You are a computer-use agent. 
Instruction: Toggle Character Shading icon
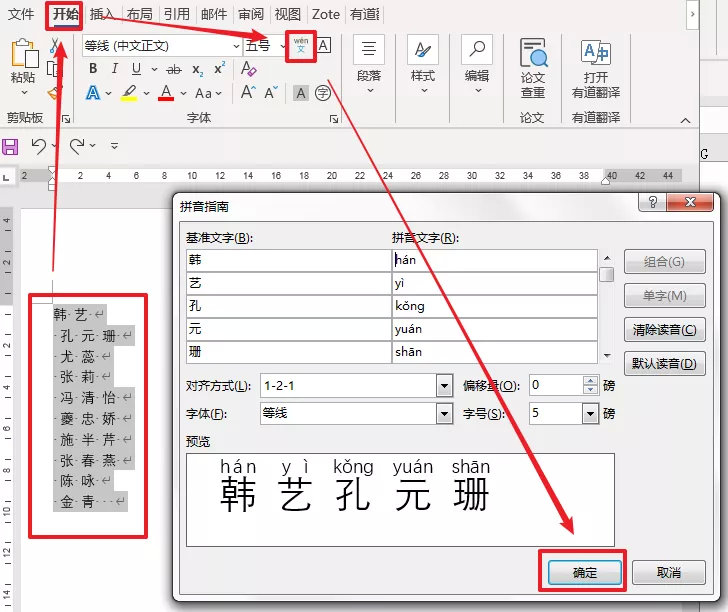point(301,93)
